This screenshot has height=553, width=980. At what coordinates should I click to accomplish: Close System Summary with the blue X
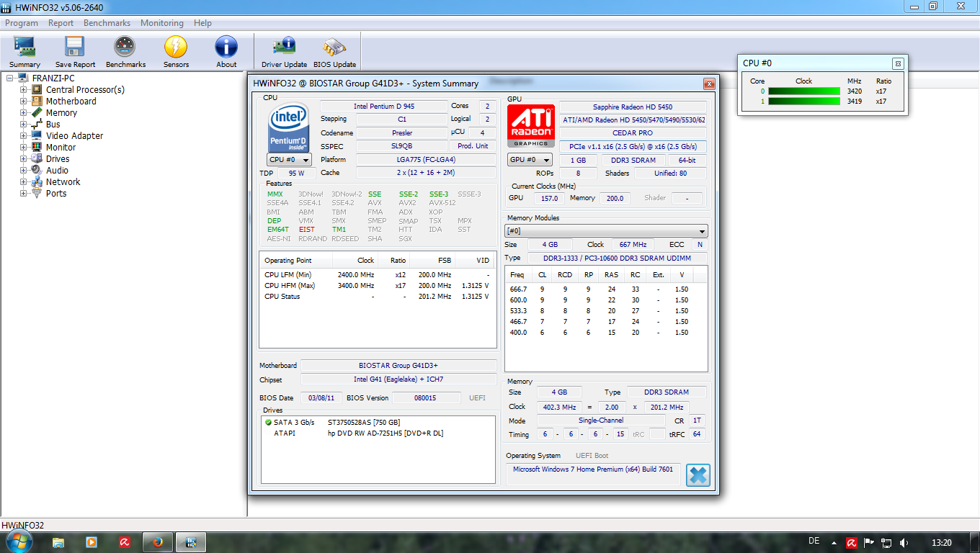click(698, 475)
